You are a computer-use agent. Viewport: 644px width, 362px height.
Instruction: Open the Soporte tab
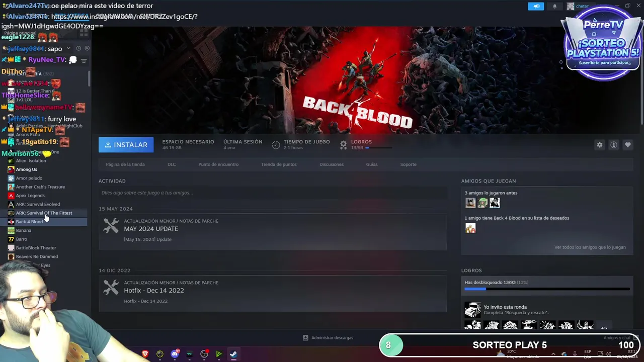click(x=408, y=164)
